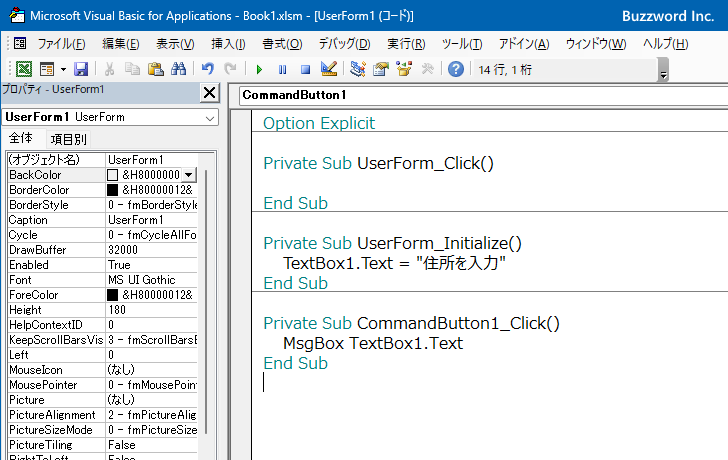Image resolution: width=728 pixels, height=460 pixels.
Task: Select the (オブジェクト名) property row
Action: pos(103,160)
